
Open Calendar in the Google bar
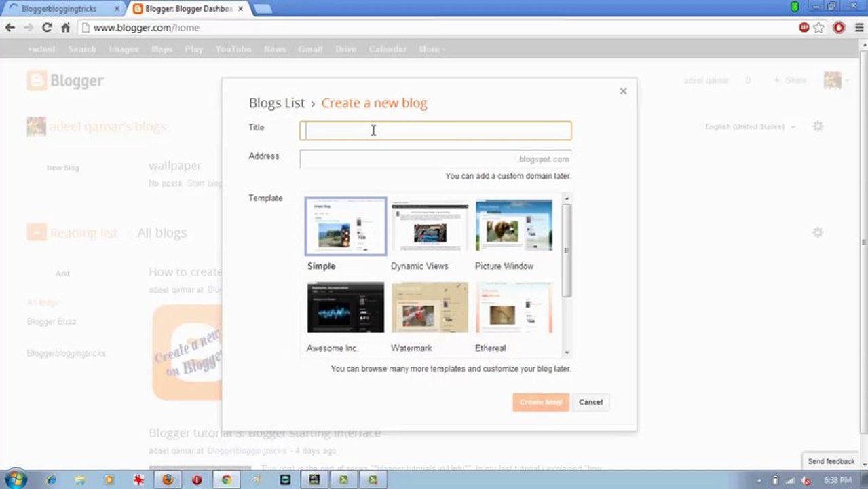(388, 49)
